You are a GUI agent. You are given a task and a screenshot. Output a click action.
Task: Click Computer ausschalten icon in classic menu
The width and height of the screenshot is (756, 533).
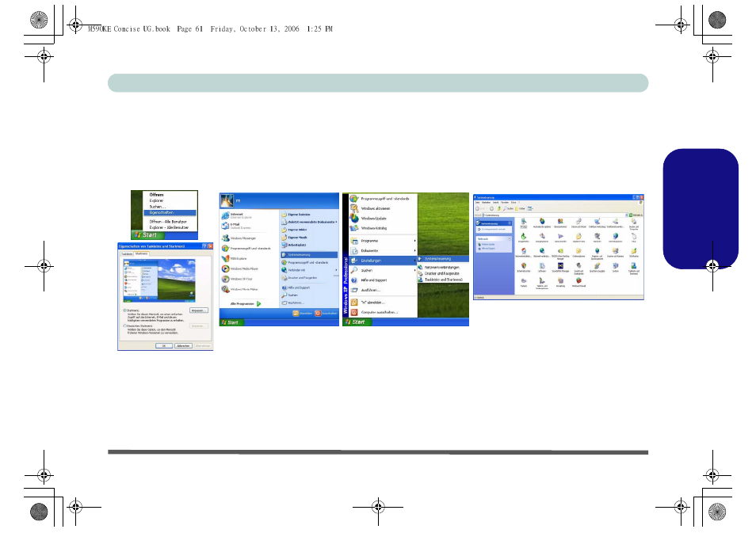[354, 311]
